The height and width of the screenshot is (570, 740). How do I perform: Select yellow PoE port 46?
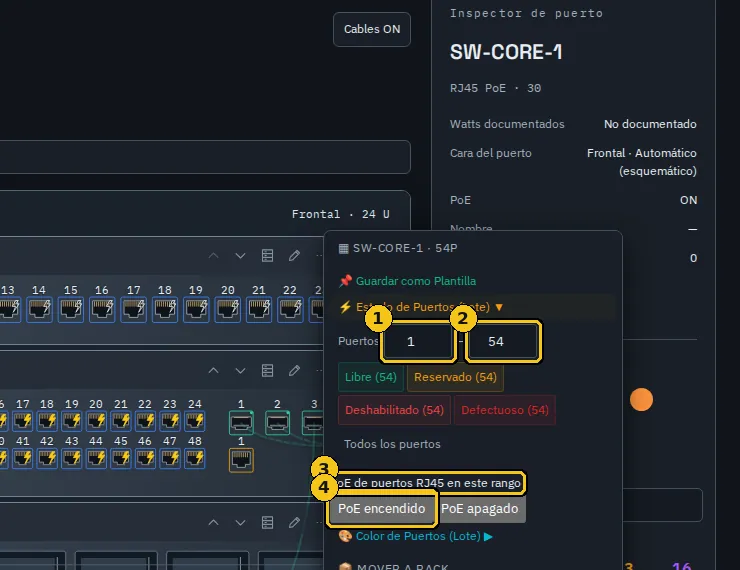[x=145, y=458]
